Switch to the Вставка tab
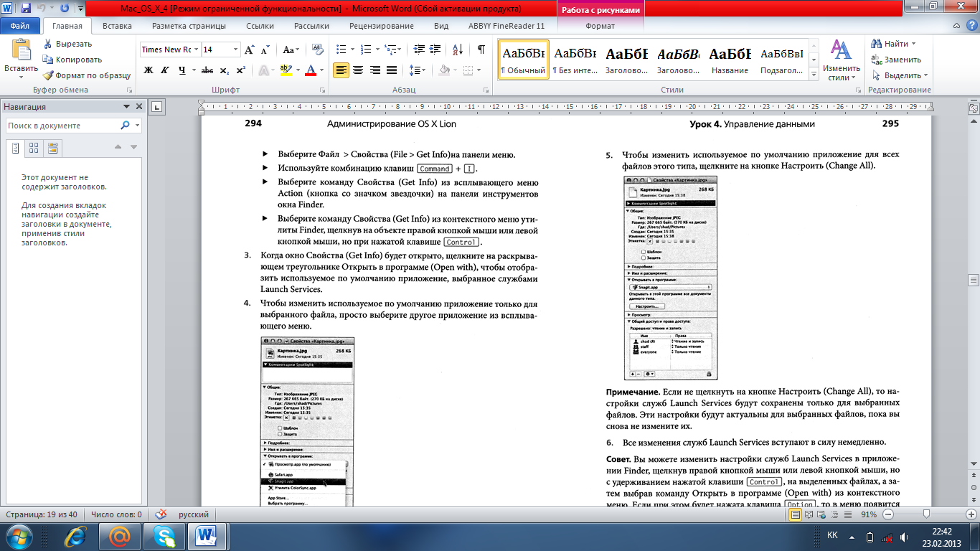Viewport: 980px width, 551px height. pyautogui.click(x=117, y=26)
